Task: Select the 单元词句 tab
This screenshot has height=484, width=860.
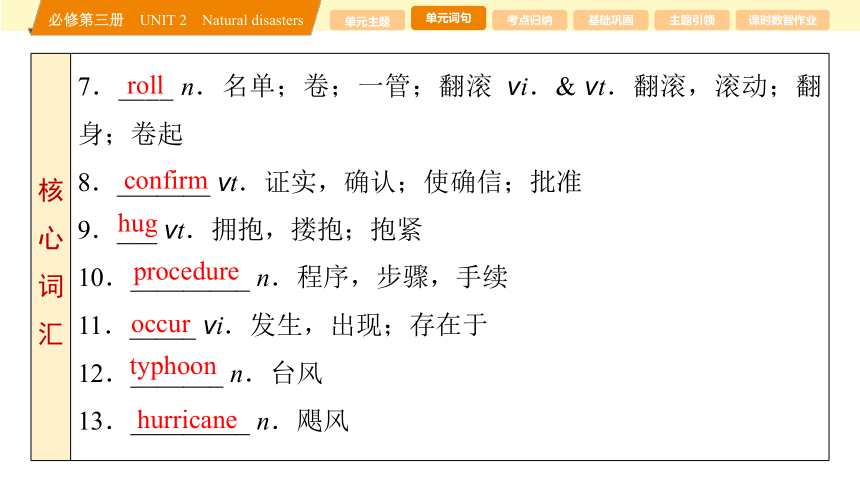Action: click(448, 18)
